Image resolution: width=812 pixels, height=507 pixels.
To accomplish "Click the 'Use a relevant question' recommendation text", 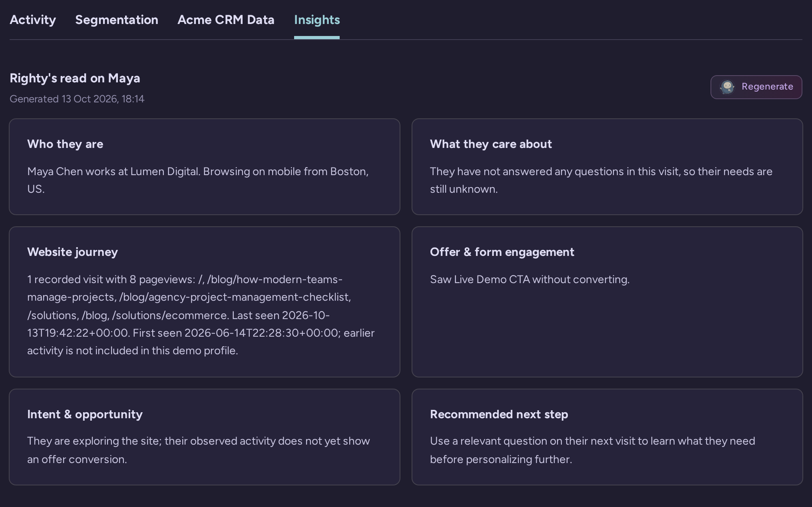I will pyautogui.click(x=593, y=450).
